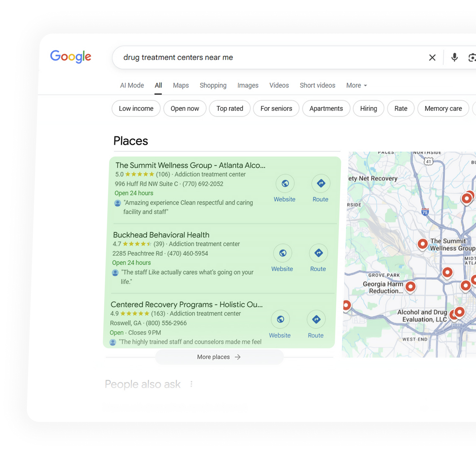Expand the More places list
Image resolution: width=476 pixels, height=458 pixels.
(x=219, y=357)
